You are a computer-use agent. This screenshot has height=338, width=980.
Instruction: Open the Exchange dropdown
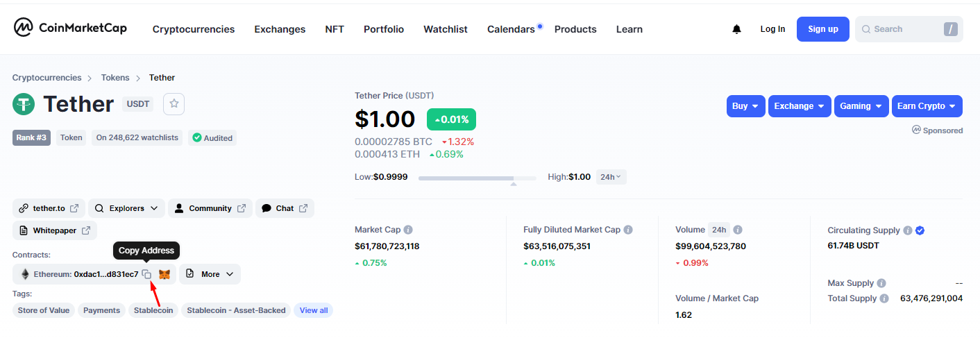click(800, 106)
